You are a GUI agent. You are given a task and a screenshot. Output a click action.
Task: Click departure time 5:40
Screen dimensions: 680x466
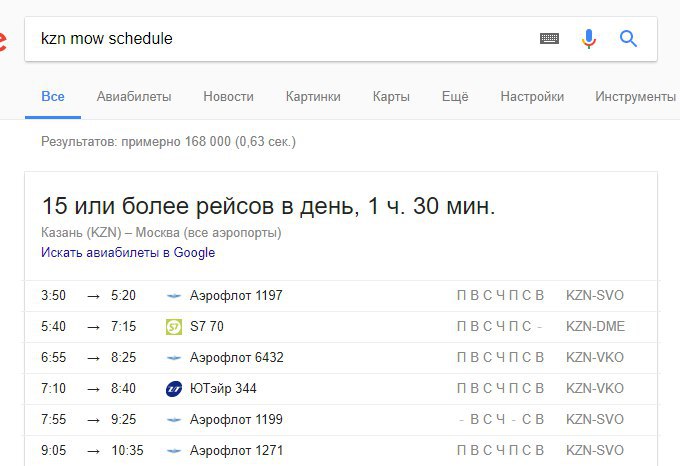click(53, 326)
